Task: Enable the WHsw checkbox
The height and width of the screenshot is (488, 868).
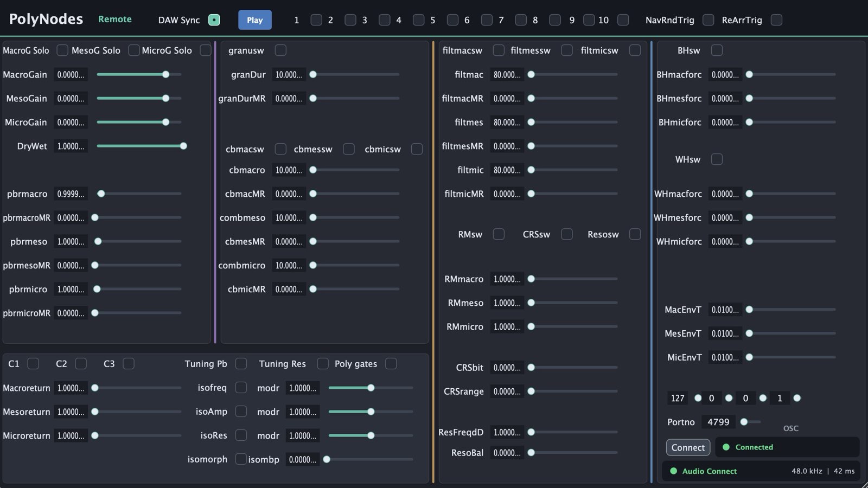Action: click(717, 159)
